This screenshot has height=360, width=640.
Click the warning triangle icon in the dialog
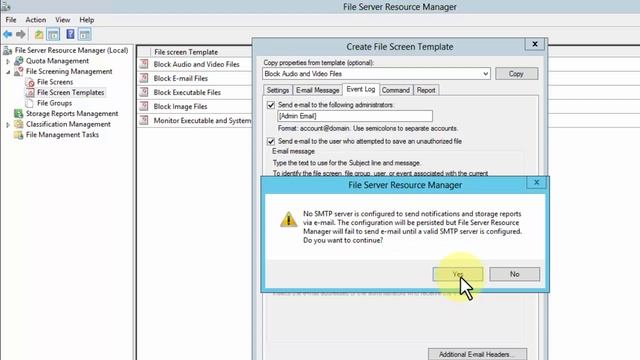coord(289,219)
